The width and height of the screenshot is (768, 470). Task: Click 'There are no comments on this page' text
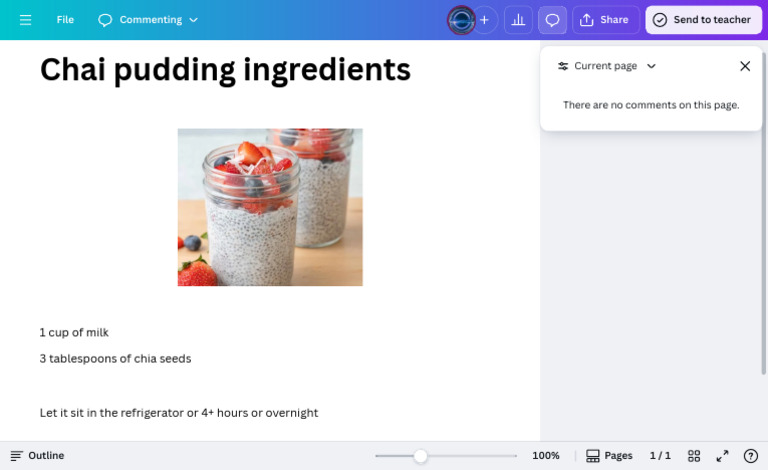click(651, 105)
